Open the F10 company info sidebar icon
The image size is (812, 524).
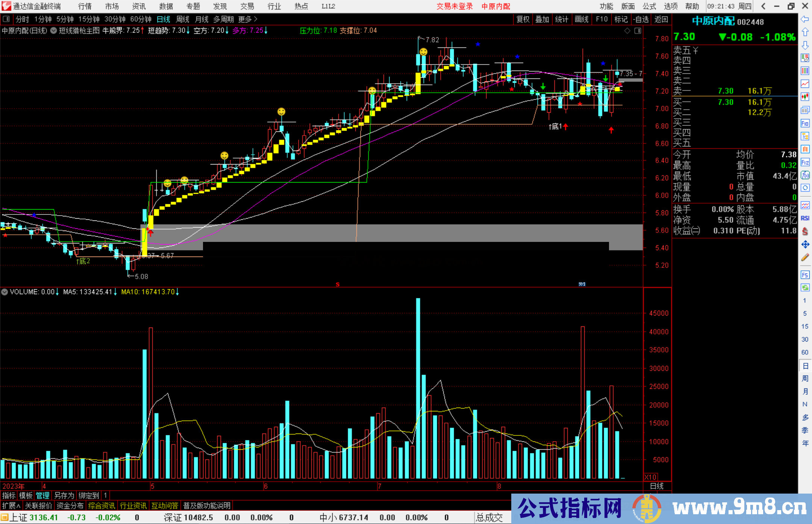[x=805, y=123]
